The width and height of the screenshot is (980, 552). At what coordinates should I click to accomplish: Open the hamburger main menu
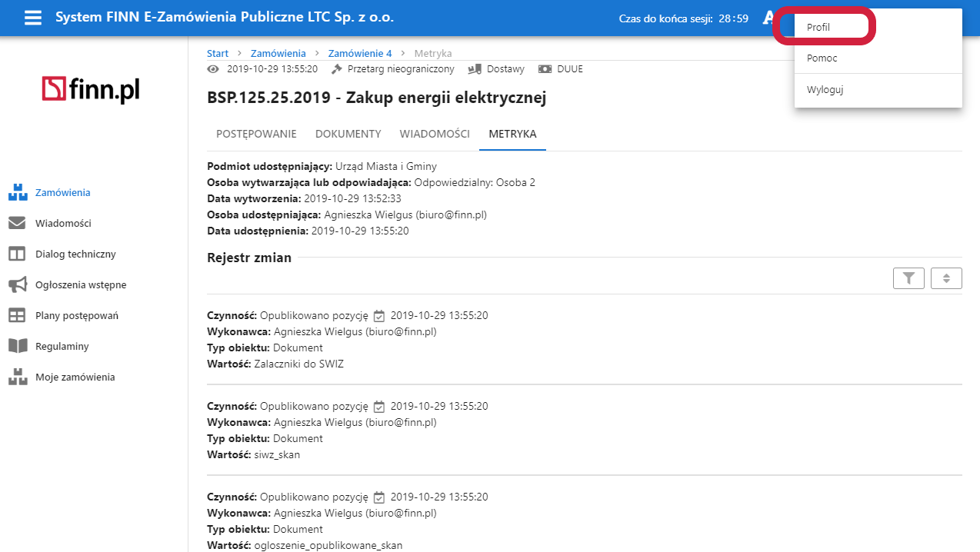tap(33, 18)
